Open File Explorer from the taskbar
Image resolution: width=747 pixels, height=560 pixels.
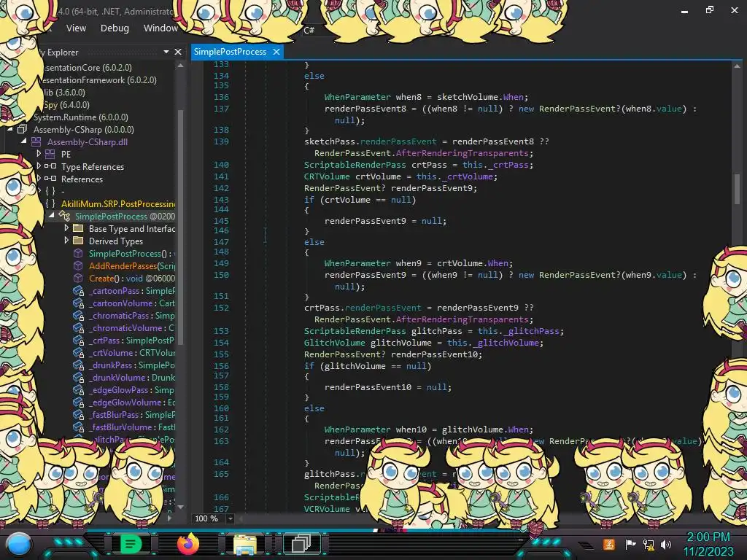[245, 544]
